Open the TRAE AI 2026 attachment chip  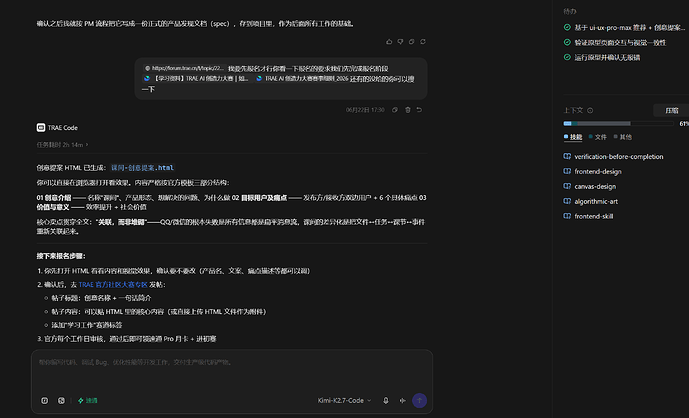[x=301, y=79]
